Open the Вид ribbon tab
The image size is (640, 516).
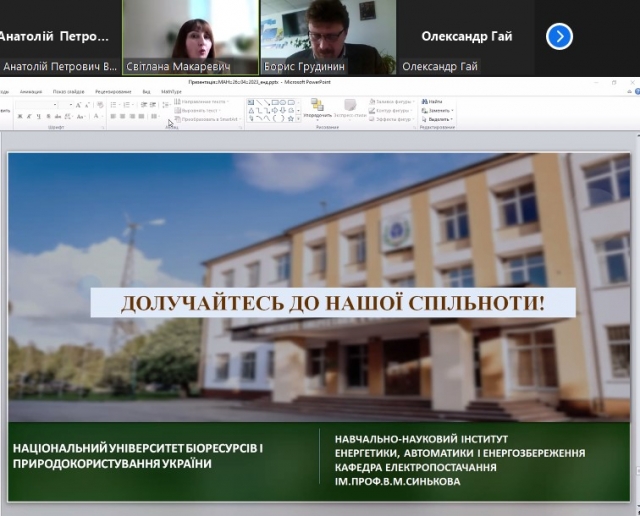[146, 92]
